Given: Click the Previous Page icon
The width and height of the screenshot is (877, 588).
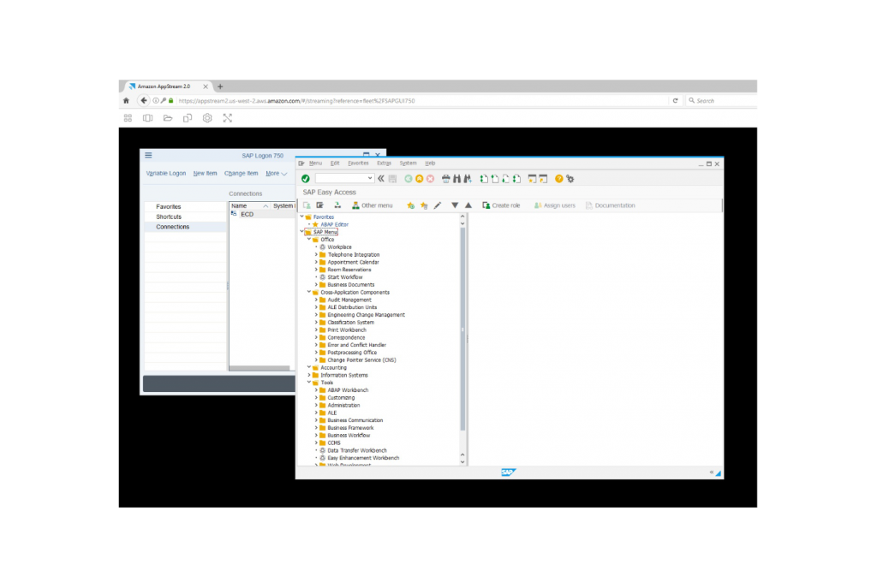Looking at the screenshot, I should pyautogui.click(x=494, y=179).
